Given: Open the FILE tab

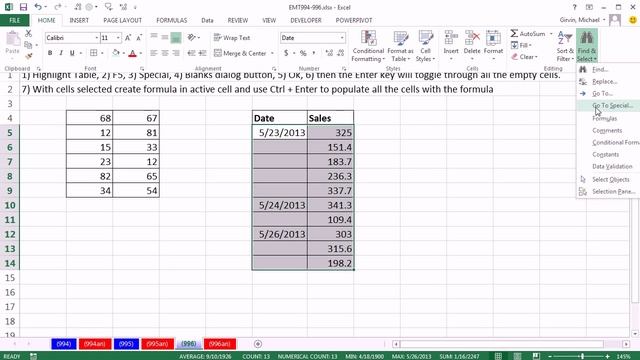Looking at the screenshot, I should coord(14,20).
